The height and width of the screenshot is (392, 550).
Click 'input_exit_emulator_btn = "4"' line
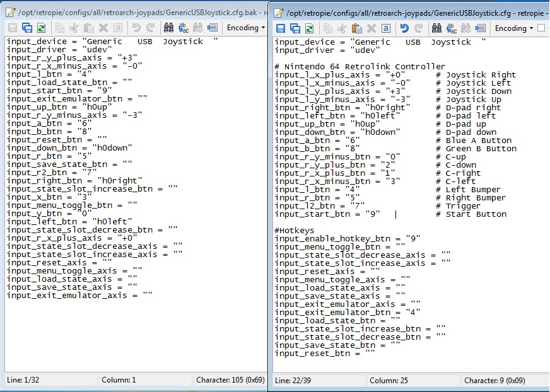348,312
